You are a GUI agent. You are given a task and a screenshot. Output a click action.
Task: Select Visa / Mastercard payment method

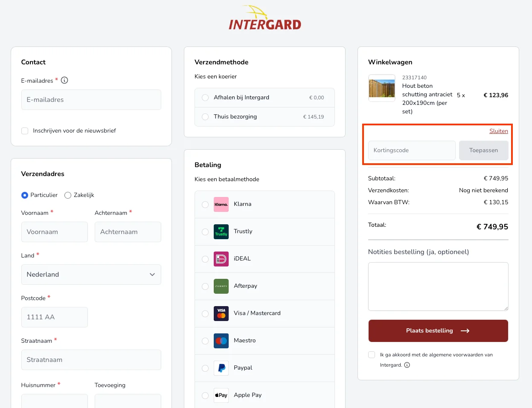point(205,313)
